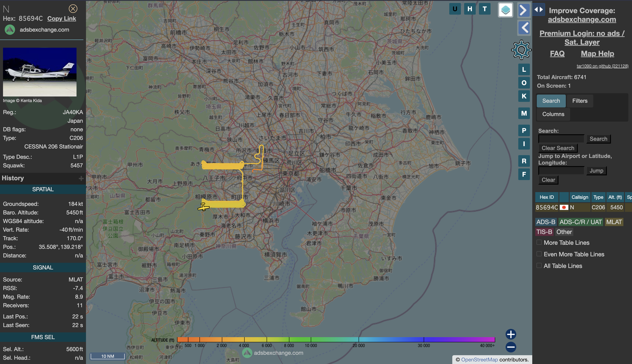Click the U map toggle button
Image resolution: width=632 pixels, height=364 pixels.
(455, 9)
